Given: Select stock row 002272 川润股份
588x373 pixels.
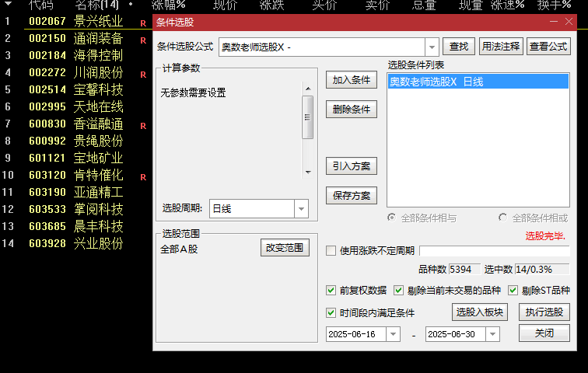Looking at the screenshot, I should click(x=76, y=72).
